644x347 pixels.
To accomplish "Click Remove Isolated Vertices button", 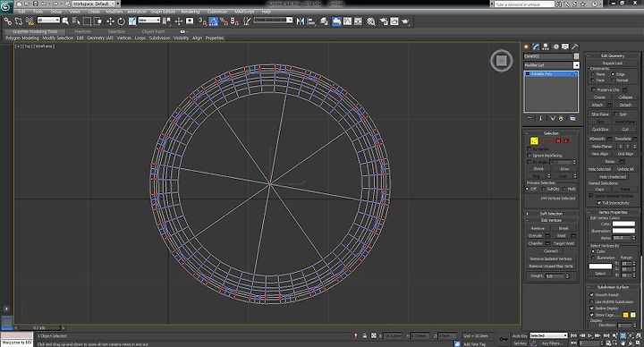I will (551, 258).
